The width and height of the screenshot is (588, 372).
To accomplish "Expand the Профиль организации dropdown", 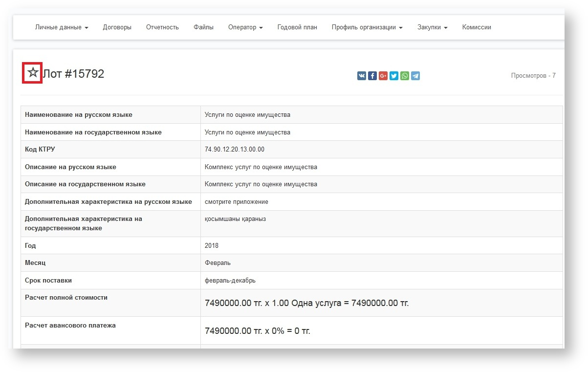I will (367, 27).
